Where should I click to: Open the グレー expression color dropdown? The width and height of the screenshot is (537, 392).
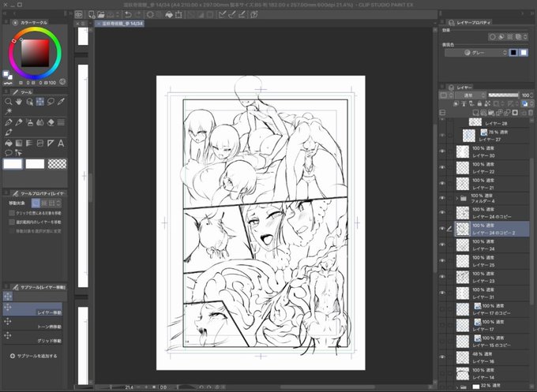tap(476, 53)
